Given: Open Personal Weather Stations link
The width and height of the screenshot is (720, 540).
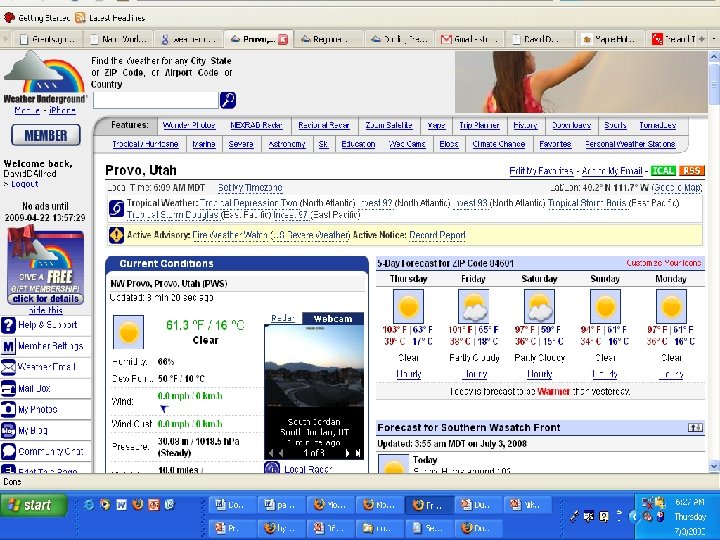Looking at the screenshot, I should pyautogui.click(x=630, y=144).
